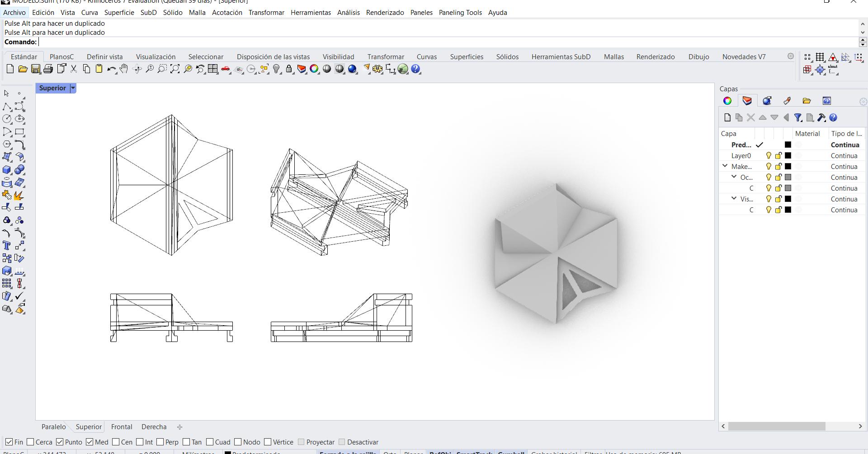Enable the Cerca object snap checkbox
Viewport: 868px width, 454px height.
tap(31, 442)
